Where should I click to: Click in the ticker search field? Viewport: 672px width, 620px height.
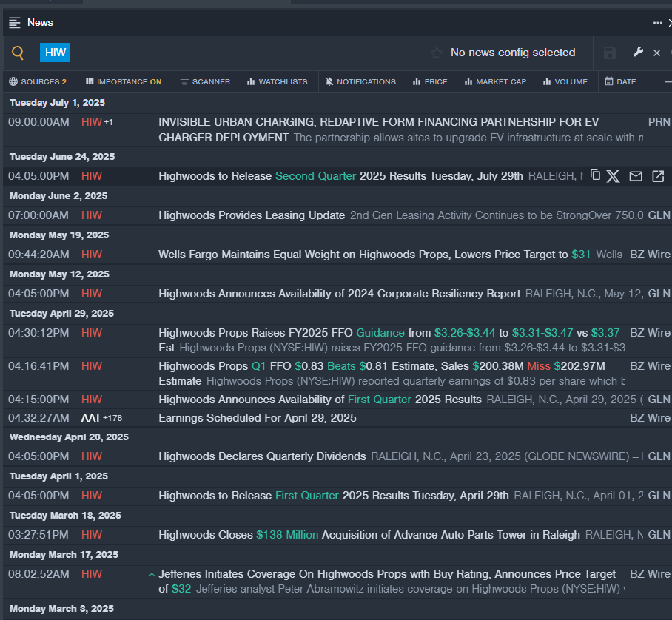click(x=249, y=53)
